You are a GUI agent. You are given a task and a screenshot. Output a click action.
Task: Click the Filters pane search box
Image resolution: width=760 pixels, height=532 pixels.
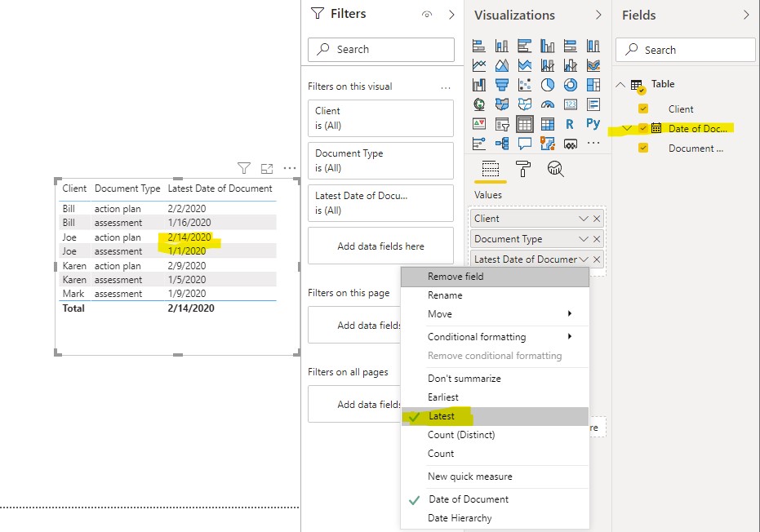point(381,50)
